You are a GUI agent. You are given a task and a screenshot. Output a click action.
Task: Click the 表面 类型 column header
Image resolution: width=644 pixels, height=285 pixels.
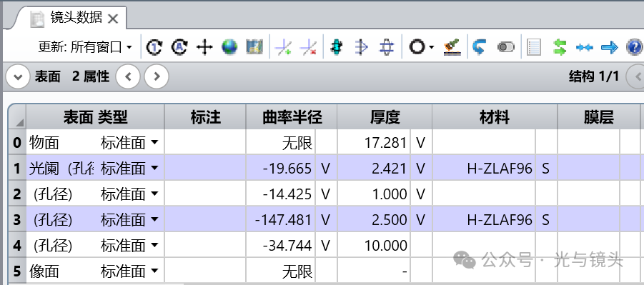tap(95, 117)
